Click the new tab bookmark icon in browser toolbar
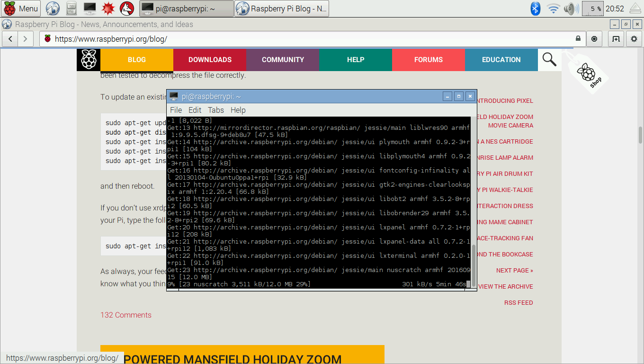This screenshot has height=364, width=644. [616, 39]
